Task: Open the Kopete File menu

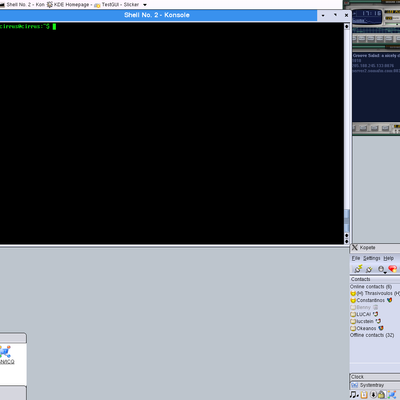Action: (x=356, y=258)
